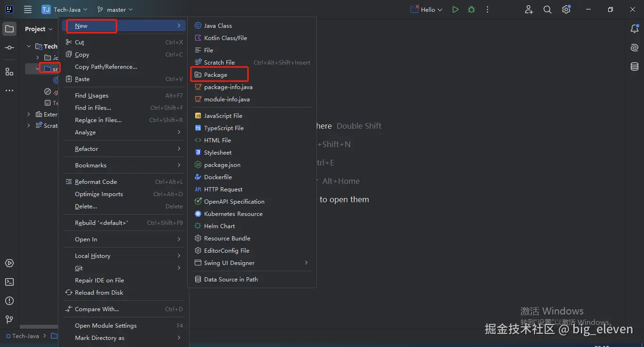Screen dimensions: 644x347
Task: Create a new Package
Action: [x=252, y=74]
